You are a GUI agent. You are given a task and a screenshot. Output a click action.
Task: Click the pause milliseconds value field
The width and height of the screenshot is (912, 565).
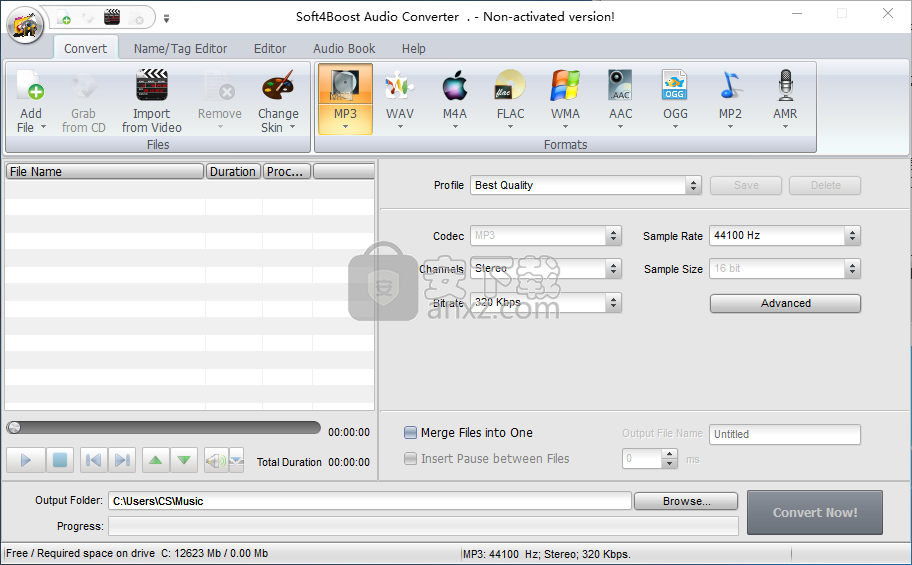click(642, 459)
